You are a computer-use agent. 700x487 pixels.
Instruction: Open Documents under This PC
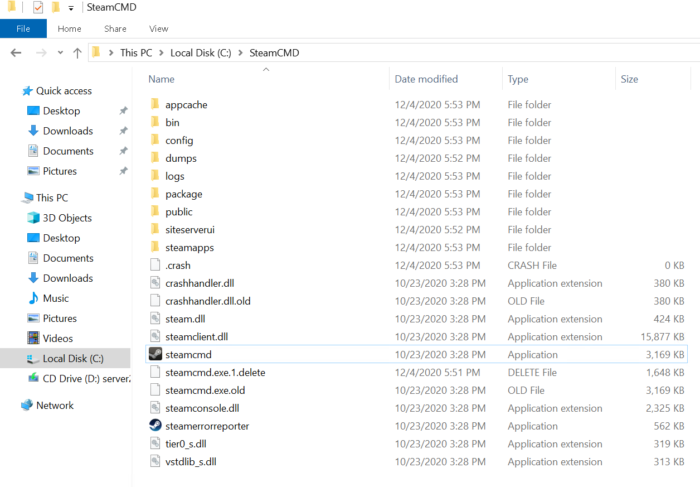click(x=68, y=258)
